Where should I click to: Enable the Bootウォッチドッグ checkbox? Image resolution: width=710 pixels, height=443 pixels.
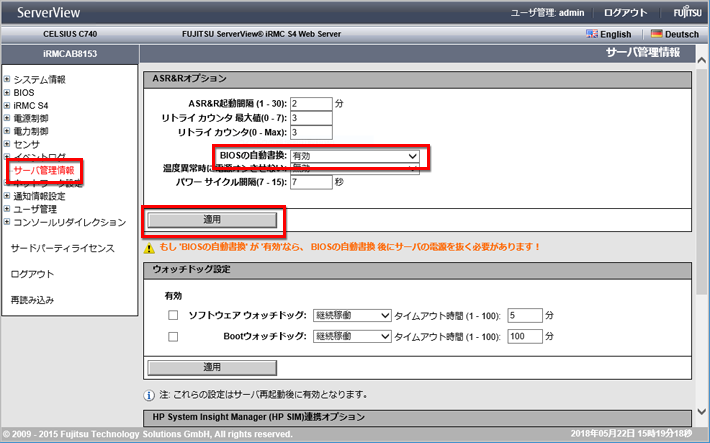172,337
